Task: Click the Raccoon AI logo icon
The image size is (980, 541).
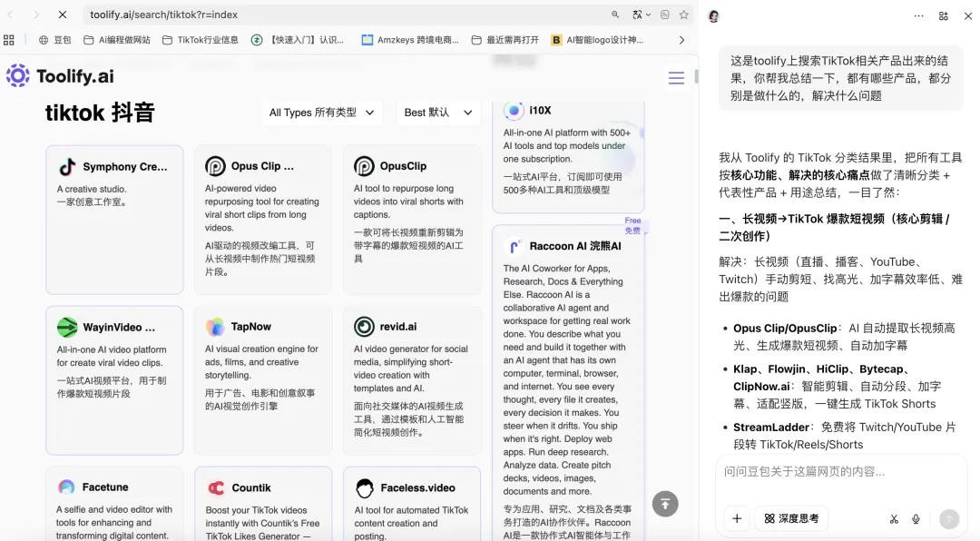Action: click(x=513, y=246)
